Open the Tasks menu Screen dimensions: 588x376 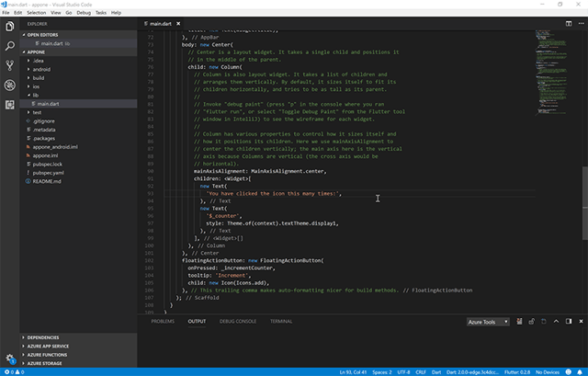point(101,13)
